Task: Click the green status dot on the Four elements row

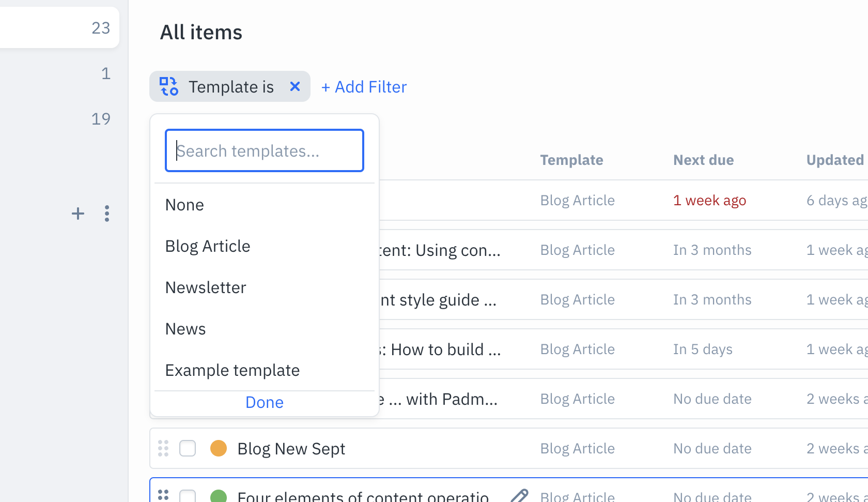Action: [218, 495]
